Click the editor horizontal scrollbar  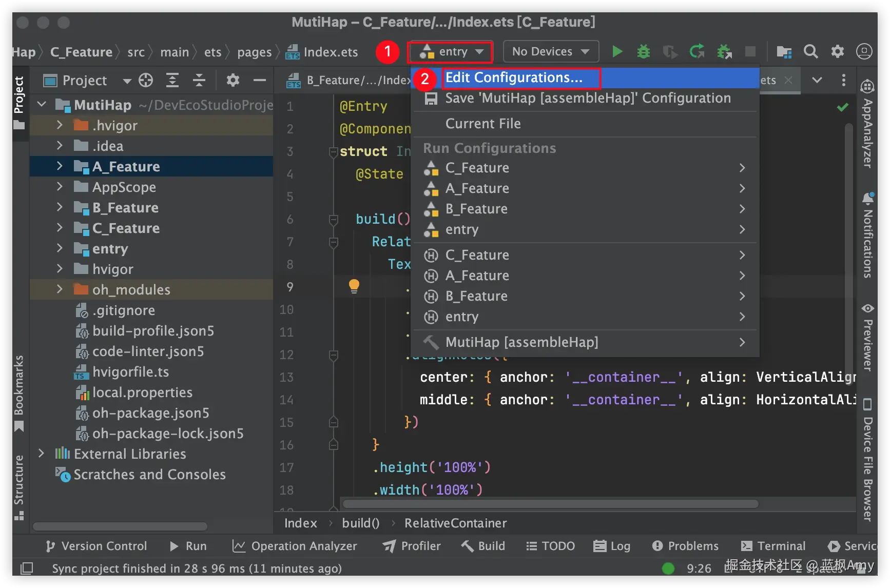(550, 504)
